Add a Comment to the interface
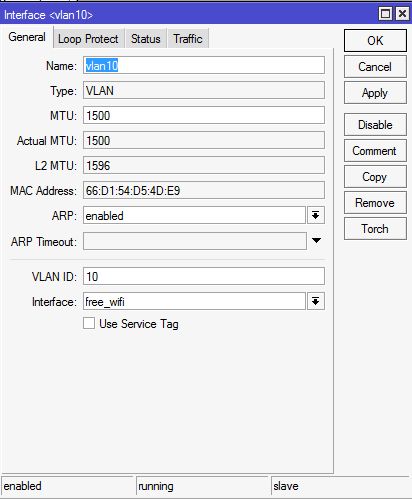Screen dimensions: 412x499 pyautogui.click(x=375, y=151)
